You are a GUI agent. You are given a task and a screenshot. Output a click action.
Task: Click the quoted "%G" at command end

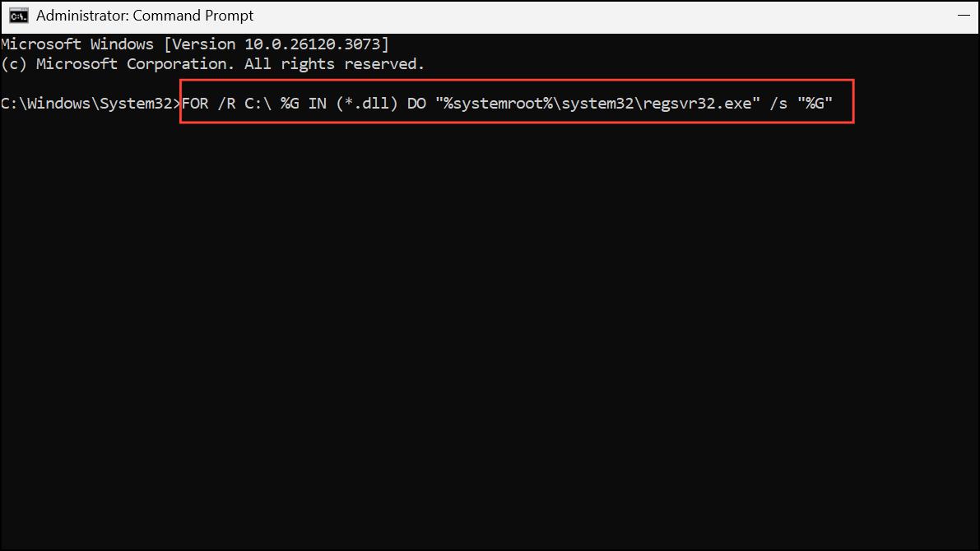(815, 104)
